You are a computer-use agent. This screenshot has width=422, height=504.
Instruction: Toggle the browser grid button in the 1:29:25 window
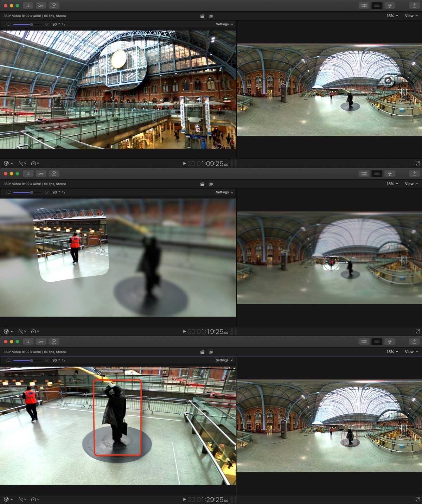(x=364, y=342)
